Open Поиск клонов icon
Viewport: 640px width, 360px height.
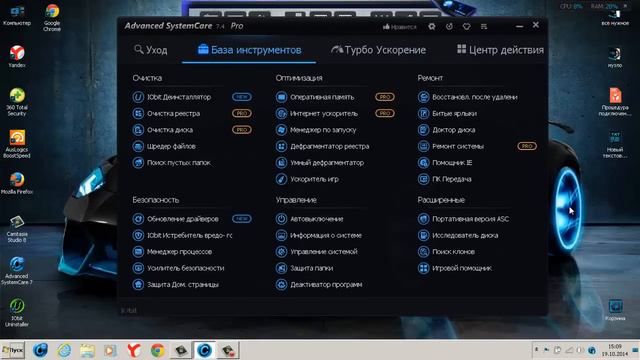423,251
